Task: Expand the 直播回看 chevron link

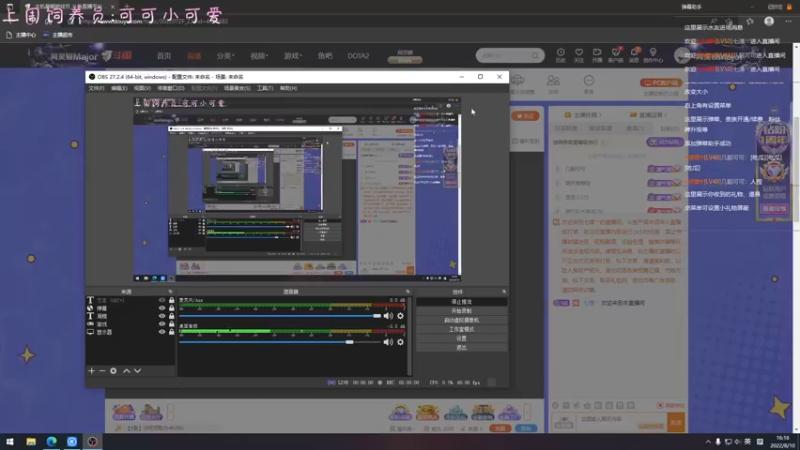Action: coord(649,115)
